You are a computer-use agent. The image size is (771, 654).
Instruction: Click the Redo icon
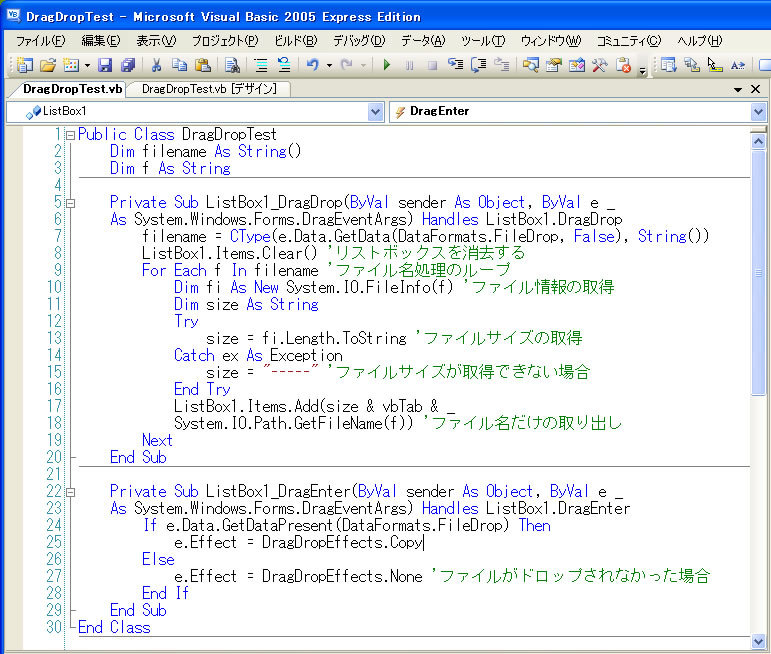click(347, 65)
